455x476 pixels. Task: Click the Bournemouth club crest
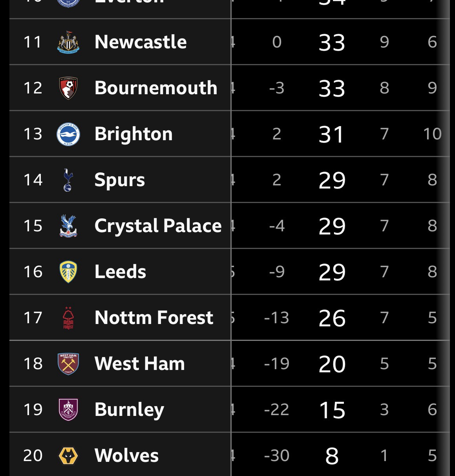(x=68, y=88)
